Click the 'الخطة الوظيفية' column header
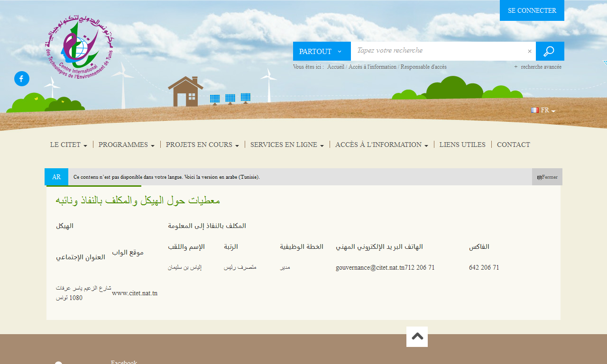 click(302, 246)
